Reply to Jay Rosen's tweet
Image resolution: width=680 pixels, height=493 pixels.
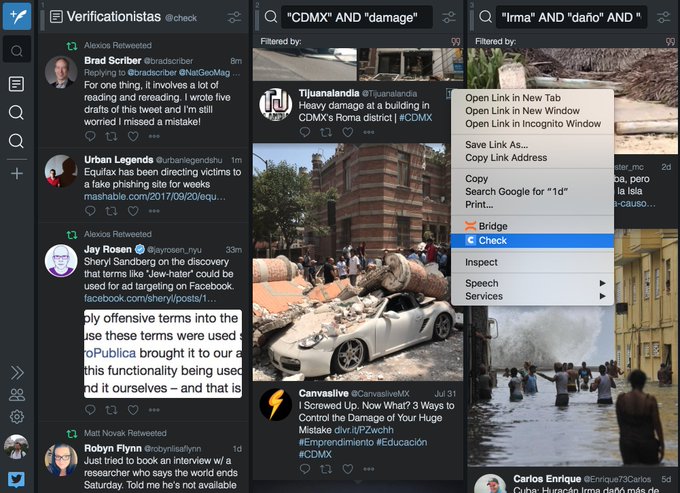click(x=90, y=409)
